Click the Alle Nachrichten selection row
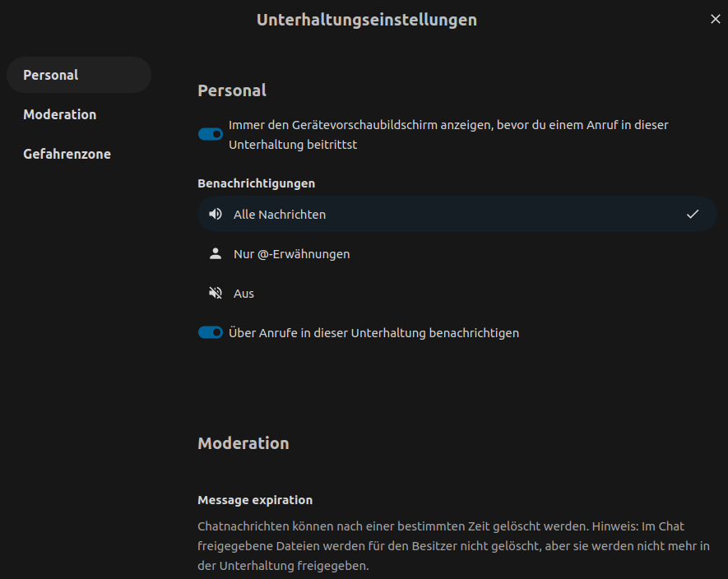The image size is (728, 579). (x=457, y=213)
